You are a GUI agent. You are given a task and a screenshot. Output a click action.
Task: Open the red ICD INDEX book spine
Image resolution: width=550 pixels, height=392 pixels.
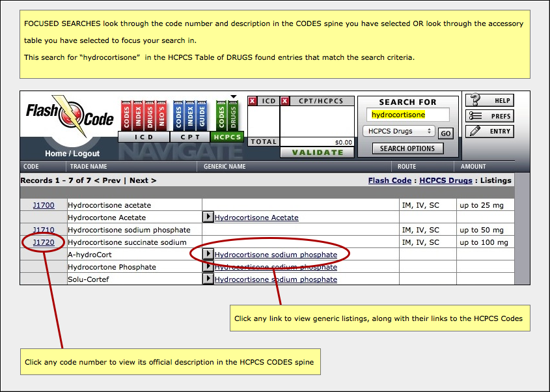click(x=138, y=116)
